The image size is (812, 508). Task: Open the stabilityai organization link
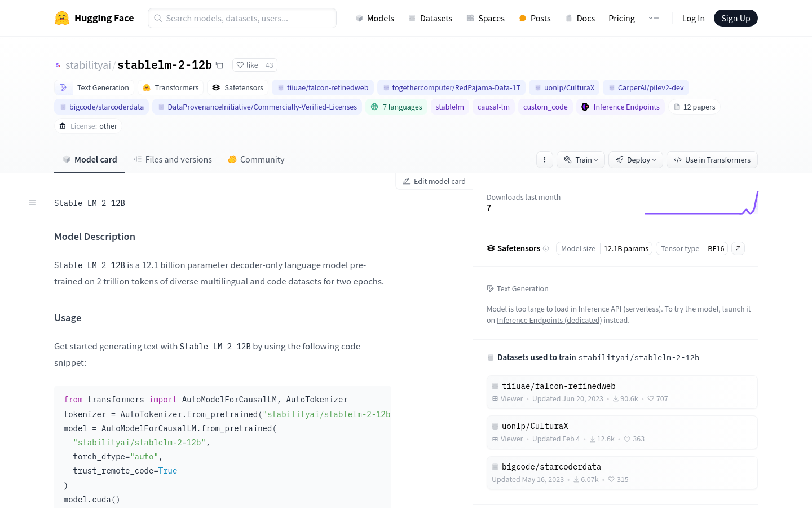point(88,65)
